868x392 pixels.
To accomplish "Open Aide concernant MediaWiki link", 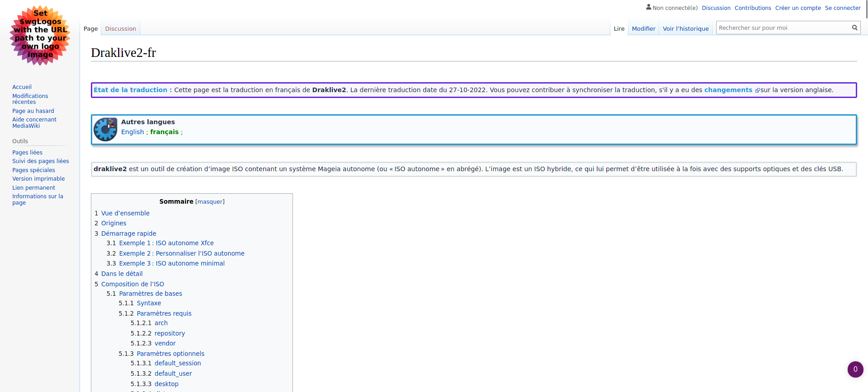I will (x=34, y=123).
